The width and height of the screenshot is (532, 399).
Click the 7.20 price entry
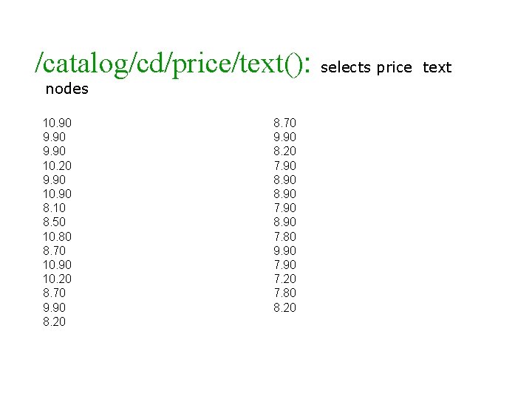(x=284, y=279)
